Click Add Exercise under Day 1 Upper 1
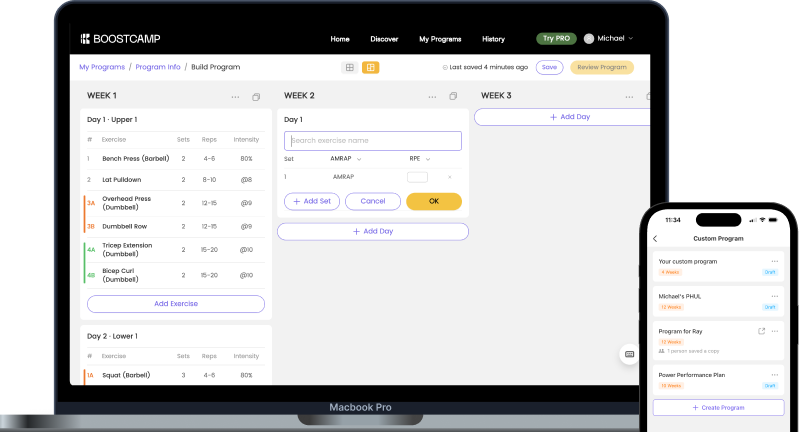This screenshot has height=432, width=800. 176,304
